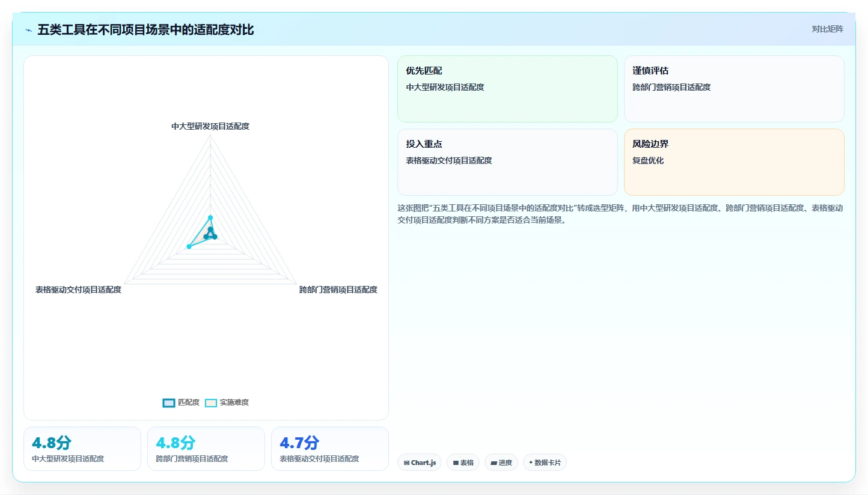Toggle the 实施难度 series in chart legend

click(x=227, y=402)
